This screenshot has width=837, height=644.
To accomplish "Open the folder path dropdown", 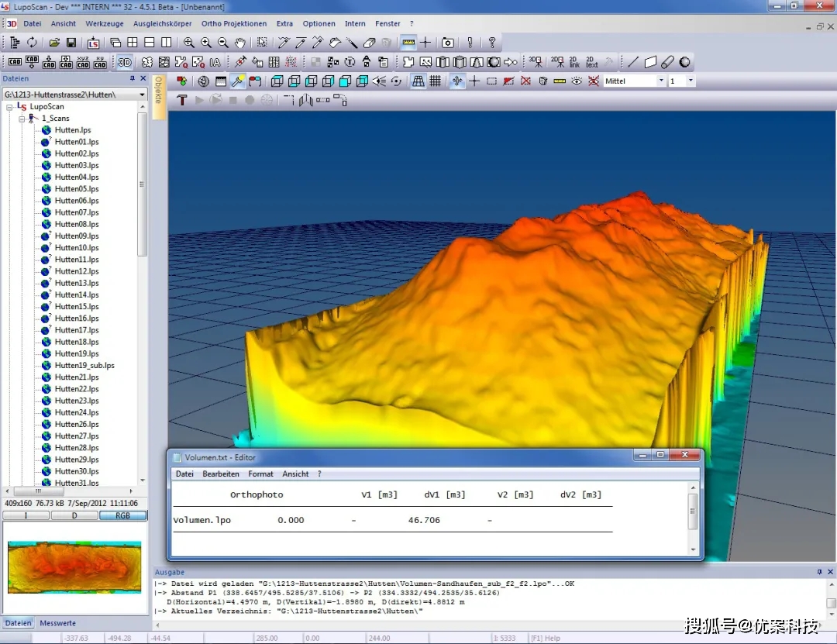I will click(x=142, y=95).
